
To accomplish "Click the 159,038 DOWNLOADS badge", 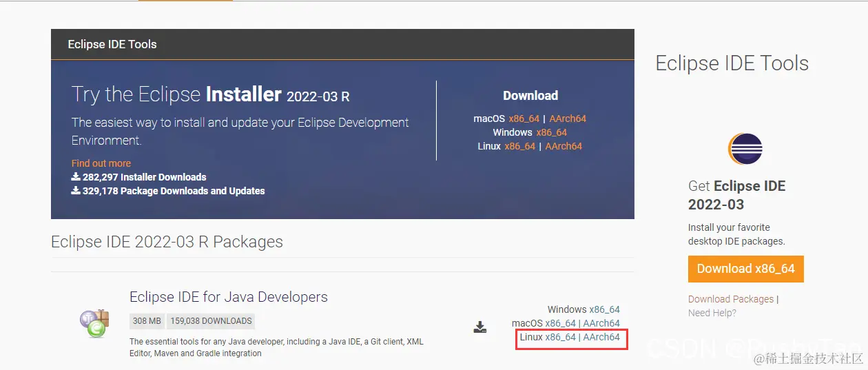I will point(211,320).
